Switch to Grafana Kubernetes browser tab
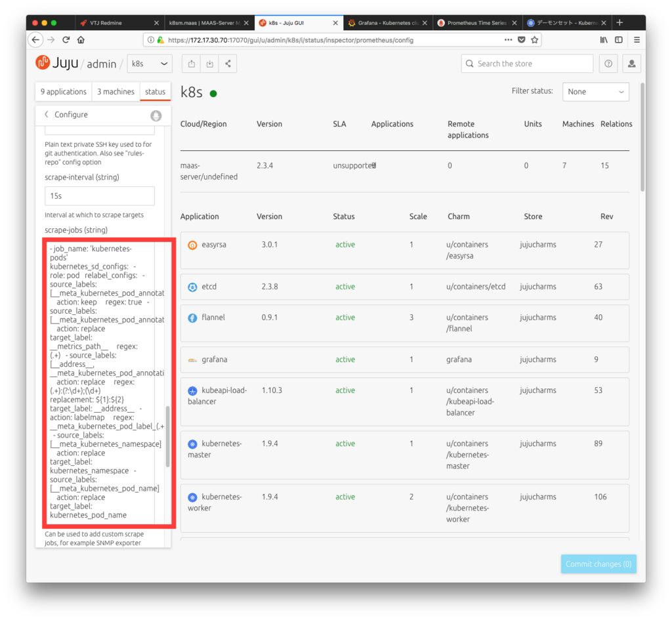 [388, 23]
